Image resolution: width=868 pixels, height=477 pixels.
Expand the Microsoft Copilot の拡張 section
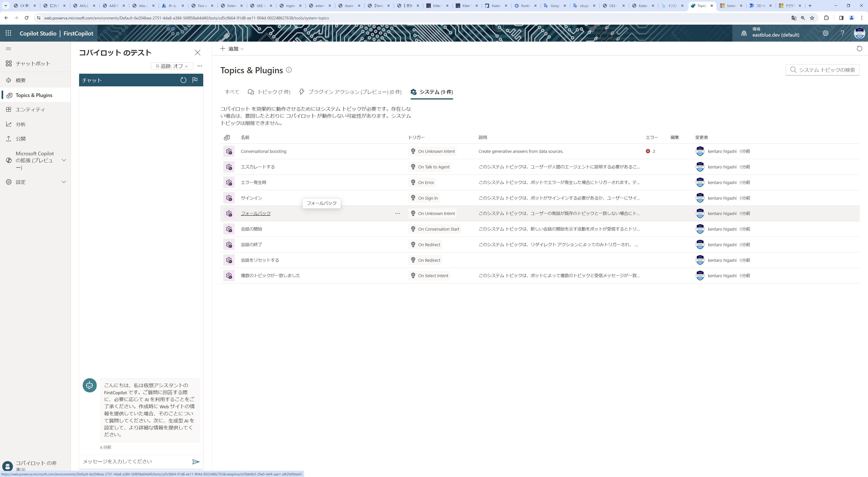click(x=64, y=160)
